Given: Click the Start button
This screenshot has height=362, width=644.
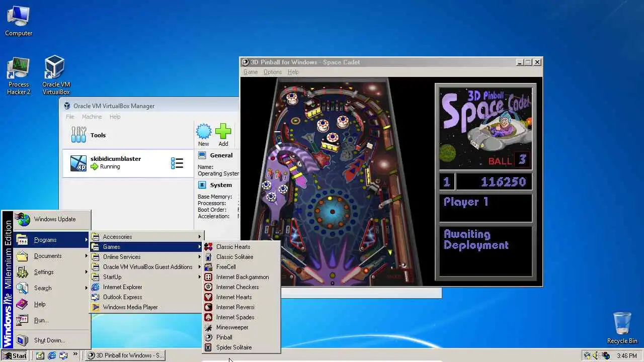Looking at the screenshot, I should coord(15,355).
